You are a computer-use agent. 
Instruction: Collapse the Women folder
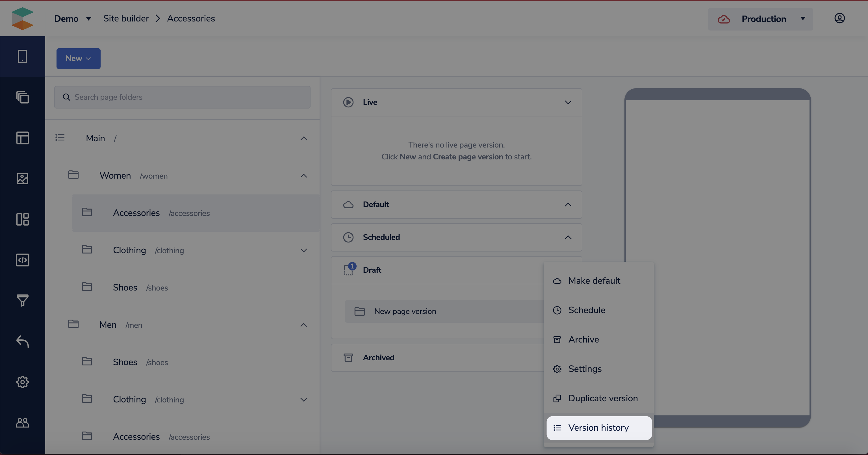[303, 175]
